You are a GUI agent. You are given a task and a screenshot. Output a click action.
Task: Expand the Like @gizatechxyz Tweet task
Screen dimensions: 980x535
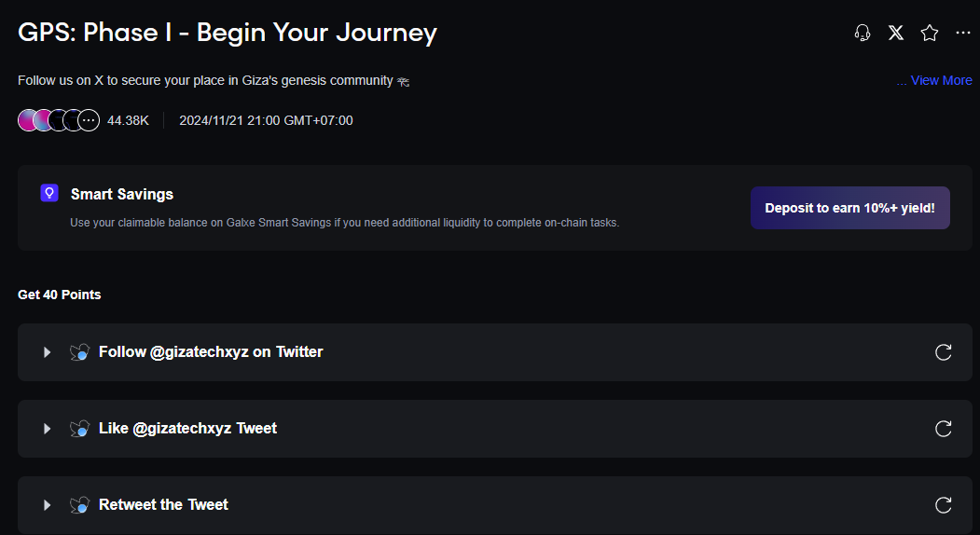47,429
